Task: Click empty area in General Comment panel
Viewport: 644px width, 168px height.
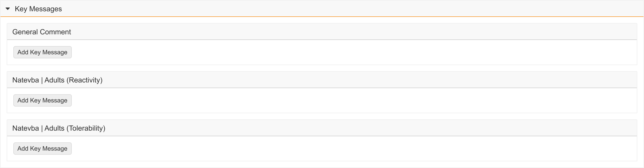Action: tap(333, 52)
